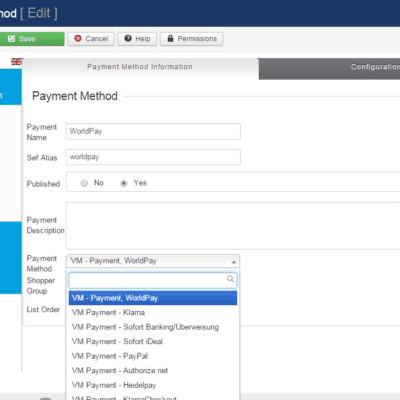Select VM Payment - Heidelpay option
Image resolution: width=400 pixels, height=400 pixels.
pos(153,385)
